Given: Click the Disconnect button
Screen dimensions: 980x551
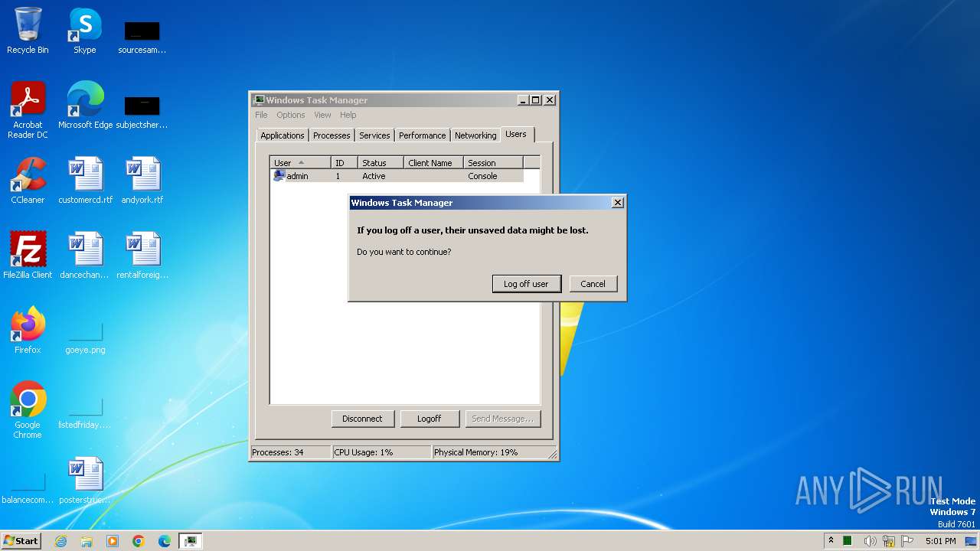Looking at the screenshot, I should [x=362, y=419].
